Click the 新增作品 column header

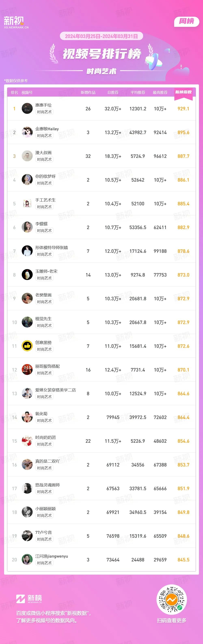click(x=88, y=93)
